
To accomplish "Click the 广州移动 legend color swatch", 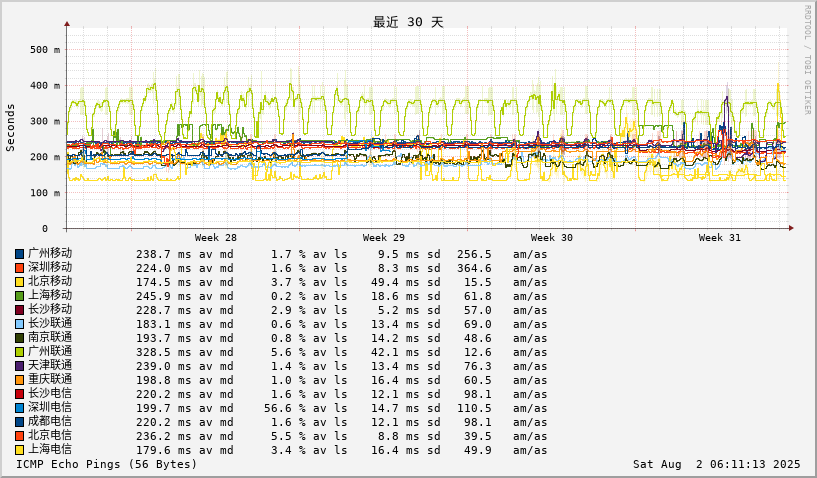I will pyautogui.click(x=19, y=254).
